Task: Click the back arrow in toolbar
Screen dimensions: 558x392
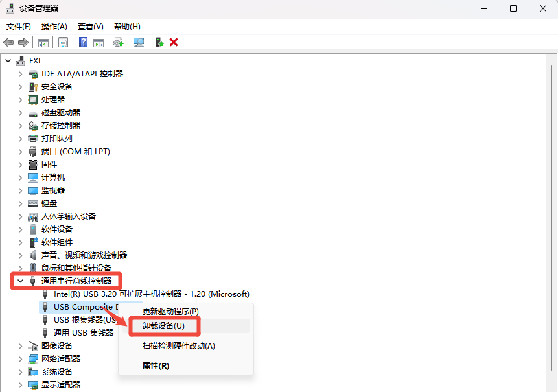Action: pyautogui.click(x=8, y=42)
